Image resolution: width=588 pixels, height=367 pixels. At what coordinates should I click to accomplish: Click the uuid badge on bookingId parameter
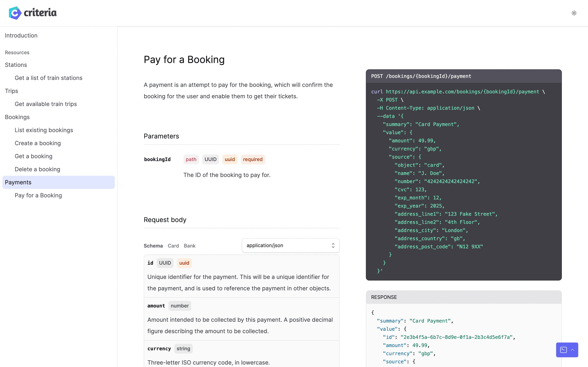(x=229, y=159)
